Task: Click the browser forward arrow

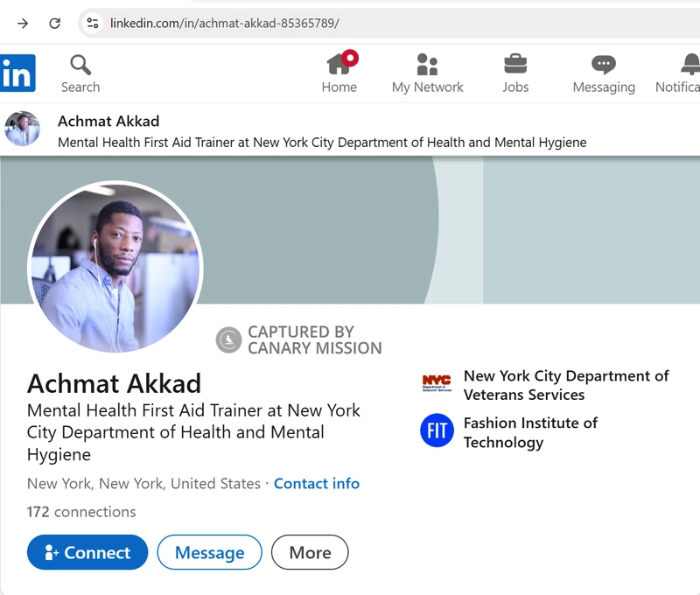Action: tap(23, 24)
